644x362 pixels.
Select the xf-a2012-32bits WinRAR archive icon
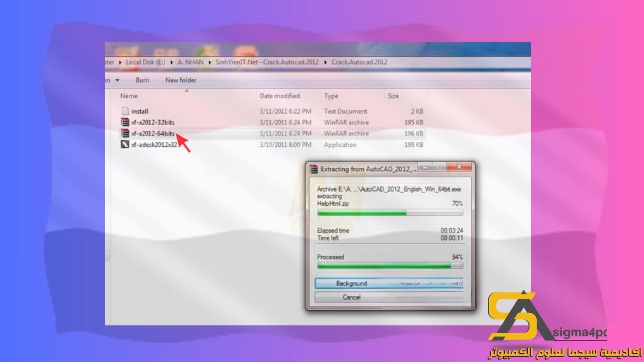(x=125, y=122)
